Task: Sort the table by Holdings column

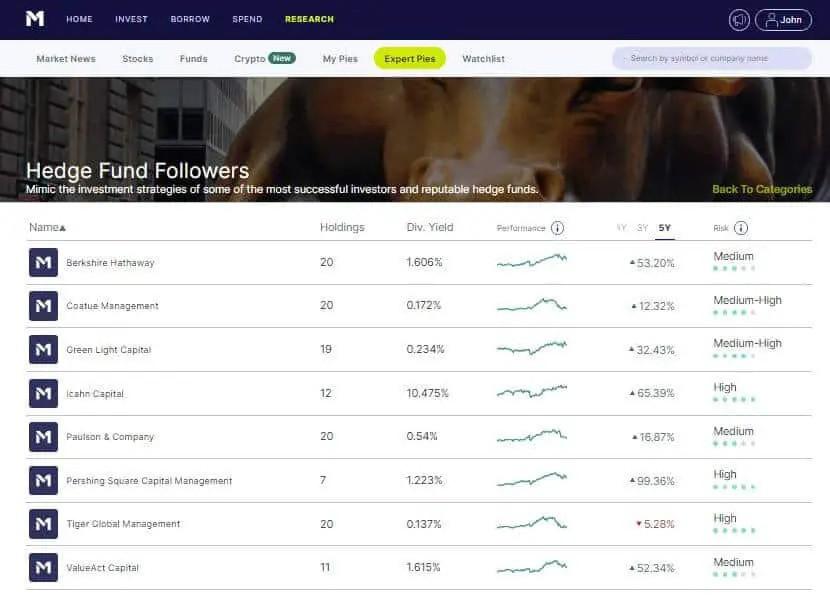Action: point(342,228)
